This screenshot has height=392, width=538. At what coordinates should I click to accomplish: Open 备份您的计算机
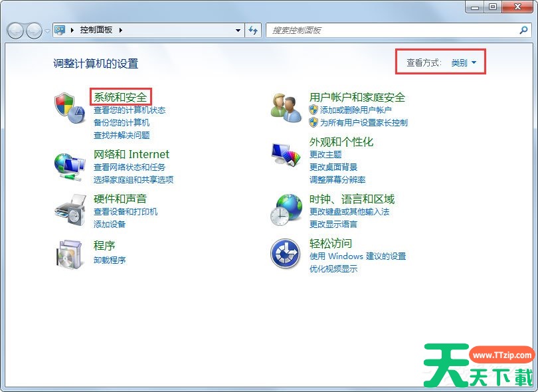122,122
